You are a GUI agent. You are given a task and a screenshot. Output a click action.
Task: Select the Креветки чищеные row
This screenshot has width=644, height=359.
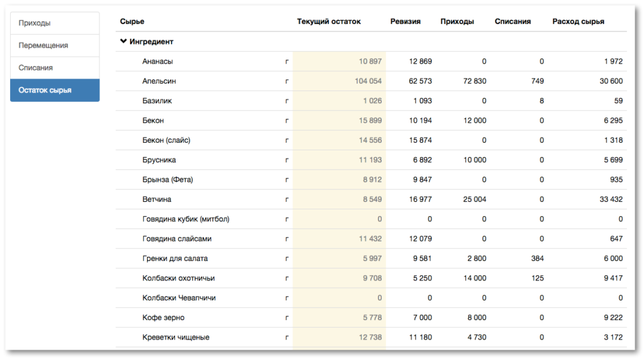(371, 337)
